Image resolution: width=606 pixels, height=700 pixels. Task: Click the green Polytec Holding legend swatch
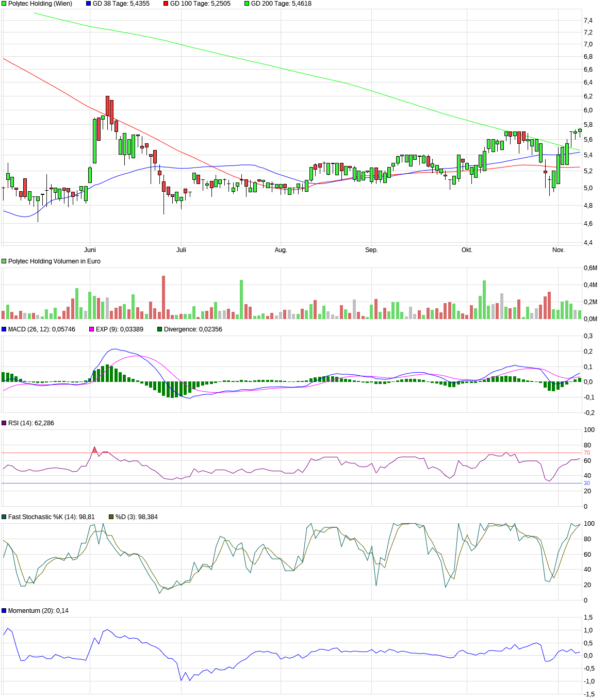point(4,4)
